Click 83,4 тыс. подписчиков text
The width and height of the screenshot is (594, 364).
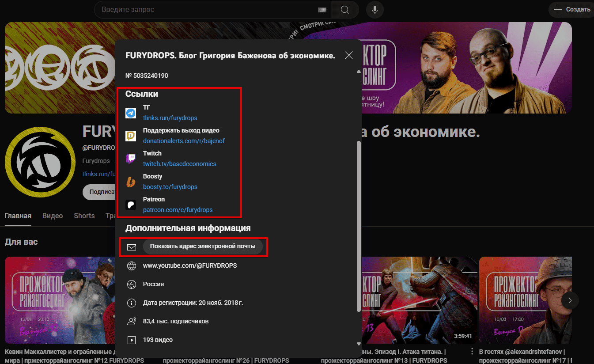coord(176,322)
